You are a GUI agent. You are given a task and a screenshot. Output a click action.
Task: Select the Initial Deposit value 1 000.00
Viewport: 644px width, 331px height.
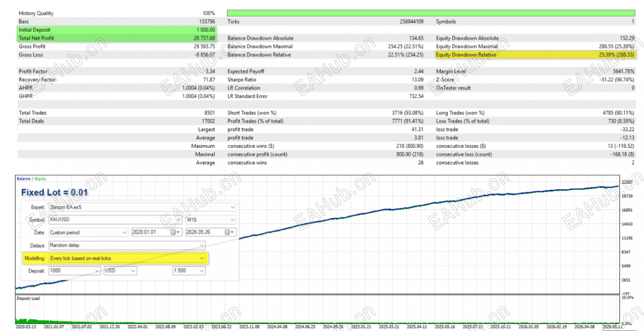[206, 30]
